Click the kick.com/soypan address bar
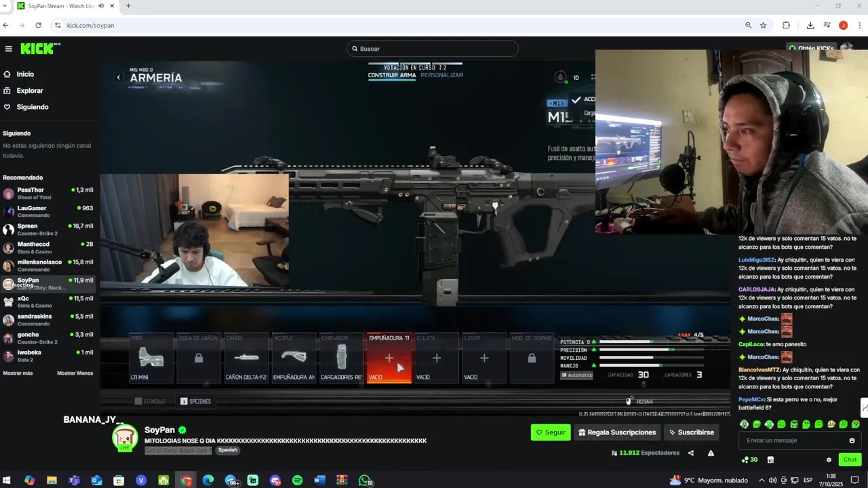 pos(400,25)
